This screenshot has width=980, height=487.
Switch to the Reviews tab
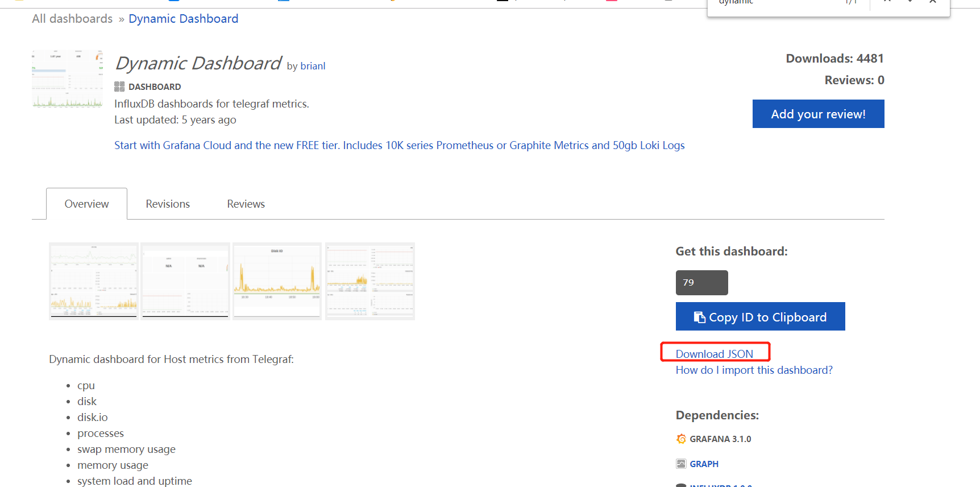[246, 204]
